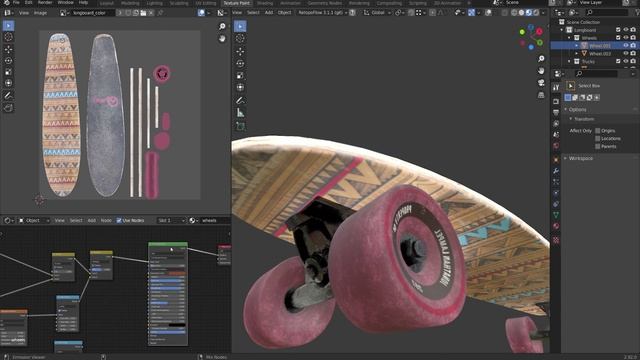Image resolution: width=640 pixels, height=360 pixels.
Task: Switch to the Texture Paint workspace tab
Action: (236, 3)
